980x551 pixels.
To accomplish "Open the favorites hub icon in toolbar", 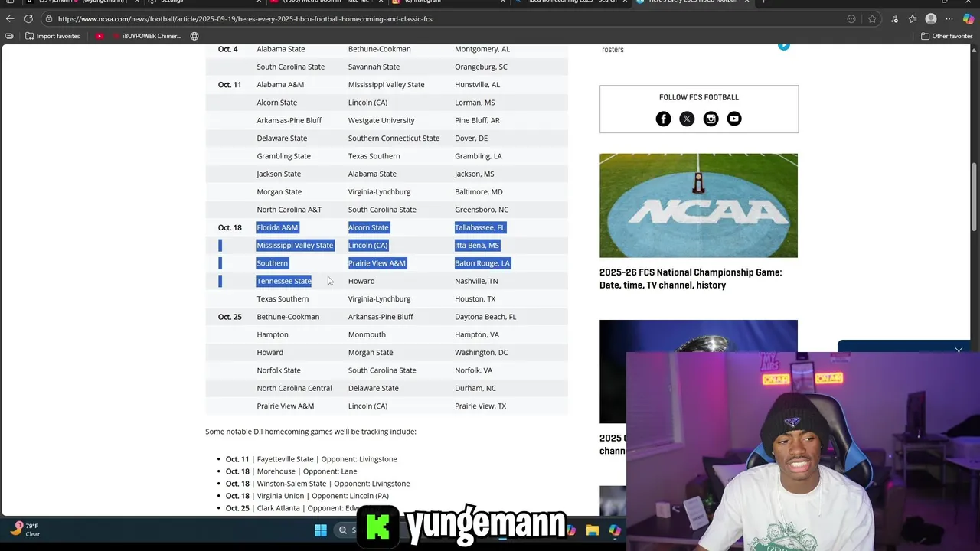I will pyautogui.click(x=912, y=19).
